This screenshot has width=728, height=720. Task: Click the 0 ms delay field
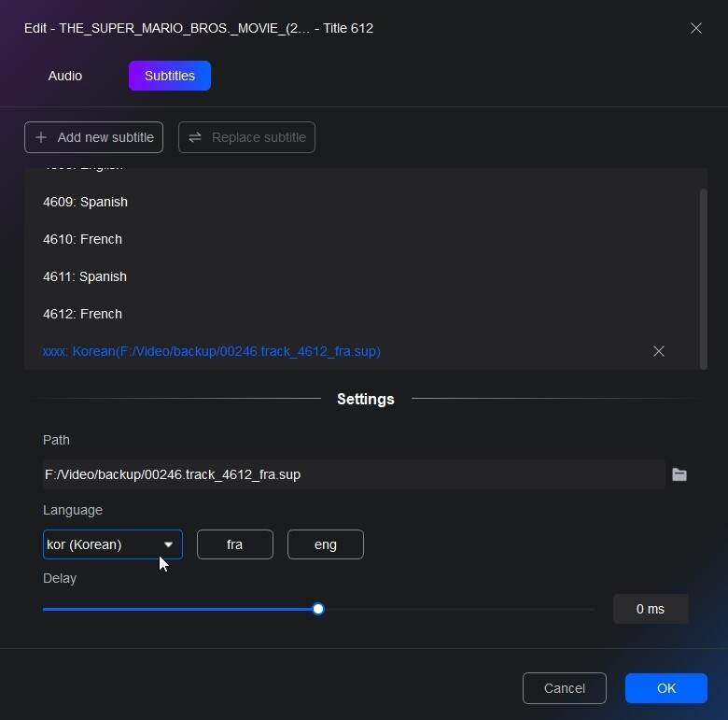(x=651, y=609)
